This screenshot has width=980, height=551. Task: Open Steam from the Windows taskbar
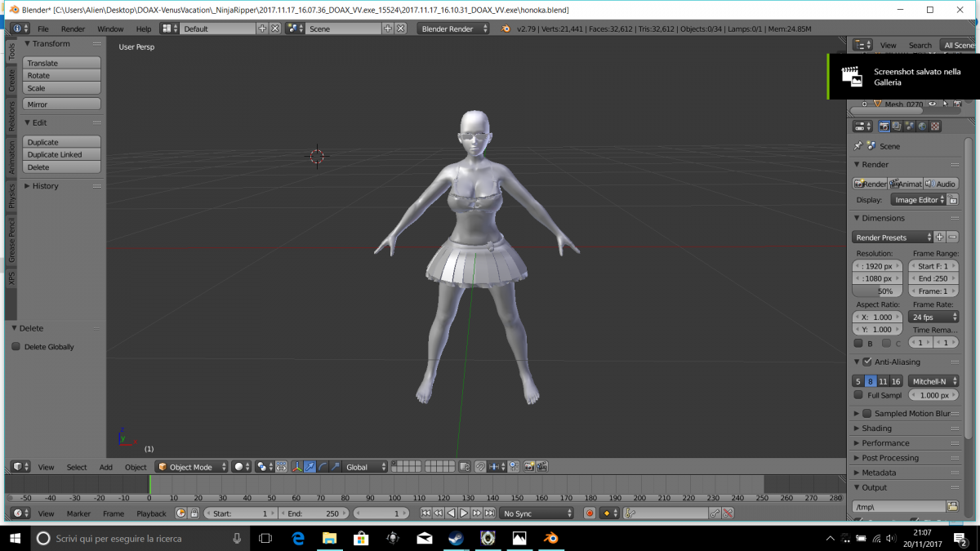[x=456, y=538]
